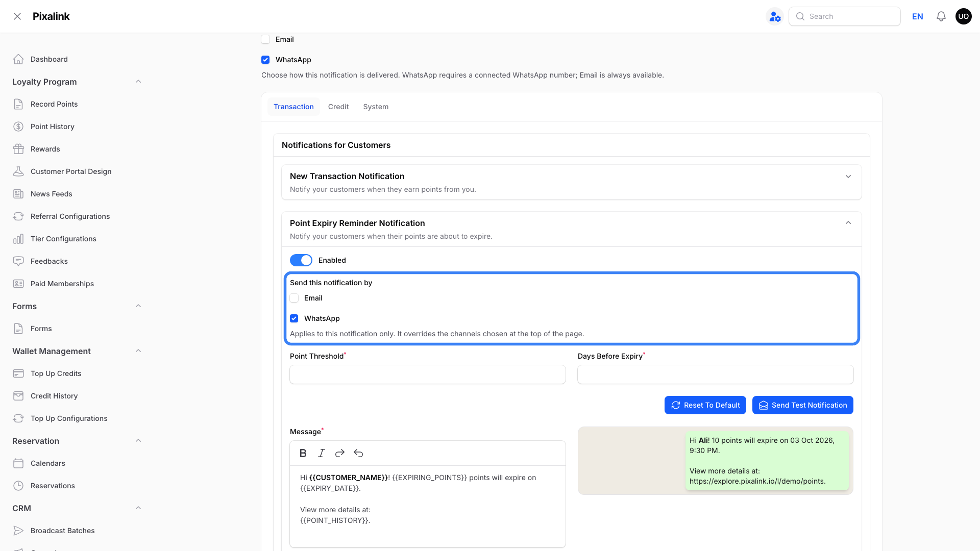Open the UO user avatar menu
980x551 pixels.
[964, 16]
